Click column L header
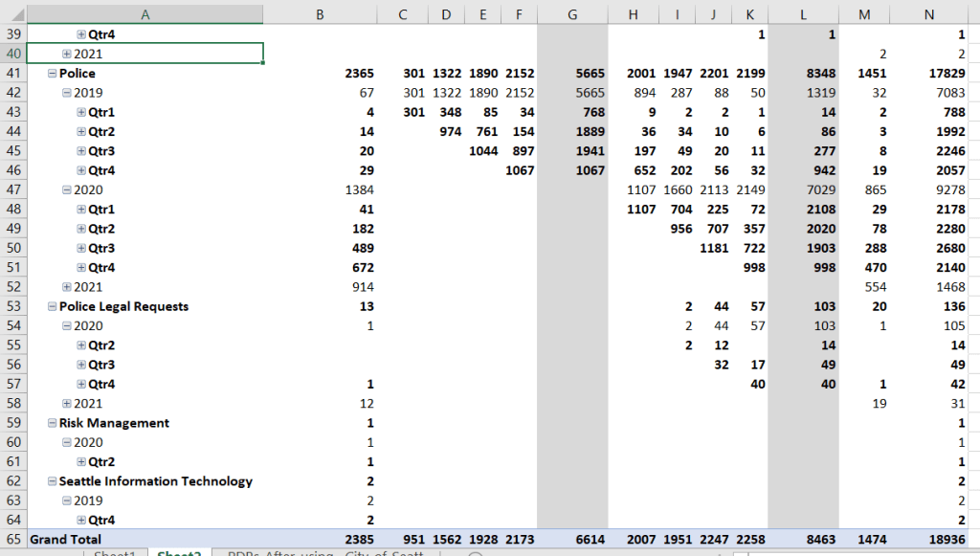The image size is (980, 556). click(x=803, y=13)
